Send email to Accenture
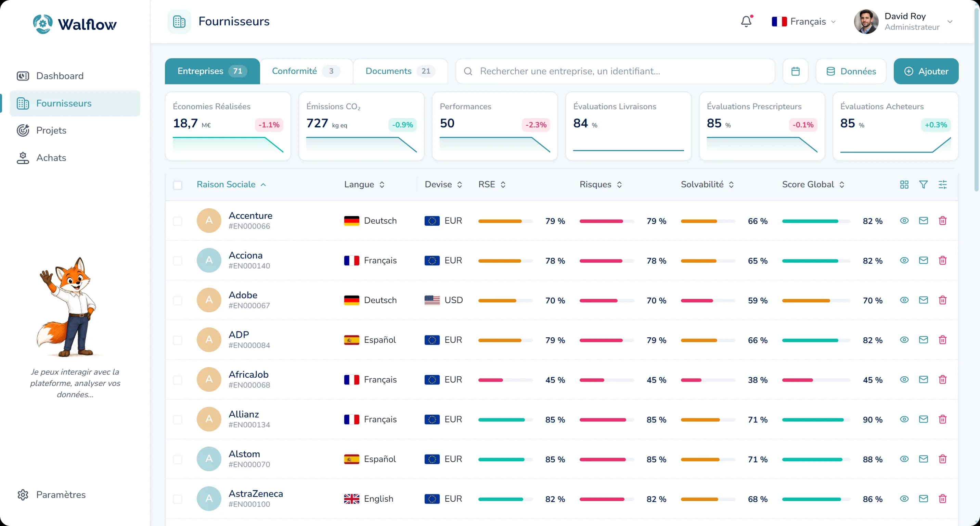 [923, 221]
